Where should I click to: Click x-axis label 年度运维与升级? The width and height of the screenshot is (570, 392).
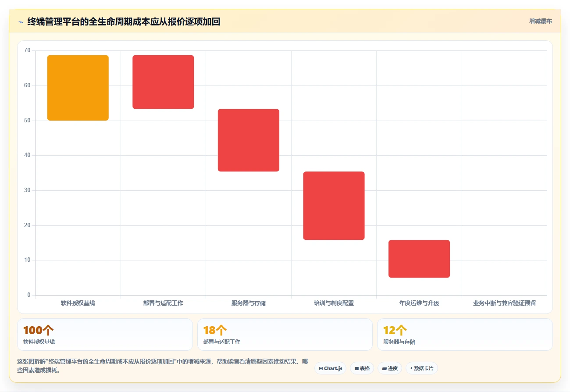(x=419, y=303)
